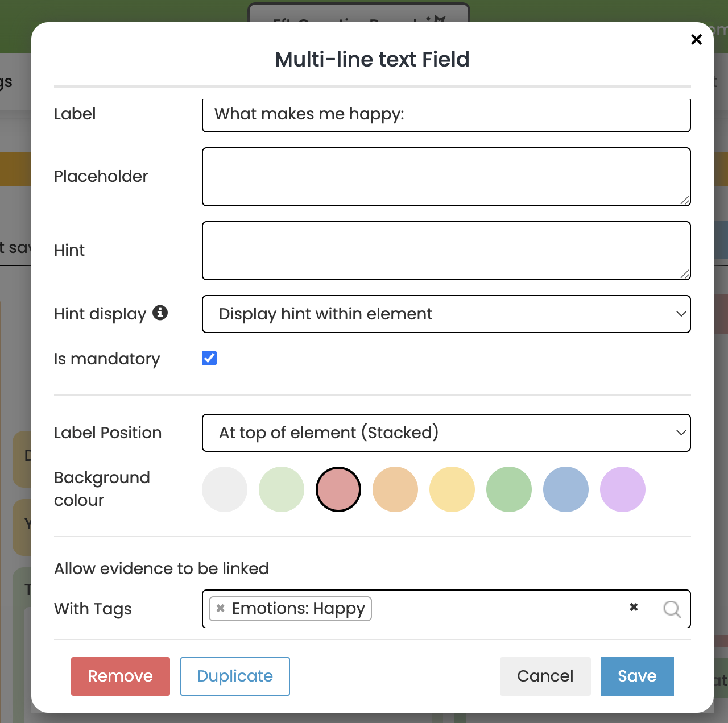Screen dimensions: 728x723
Task: Click the Duplicate button
Action: 235,676
